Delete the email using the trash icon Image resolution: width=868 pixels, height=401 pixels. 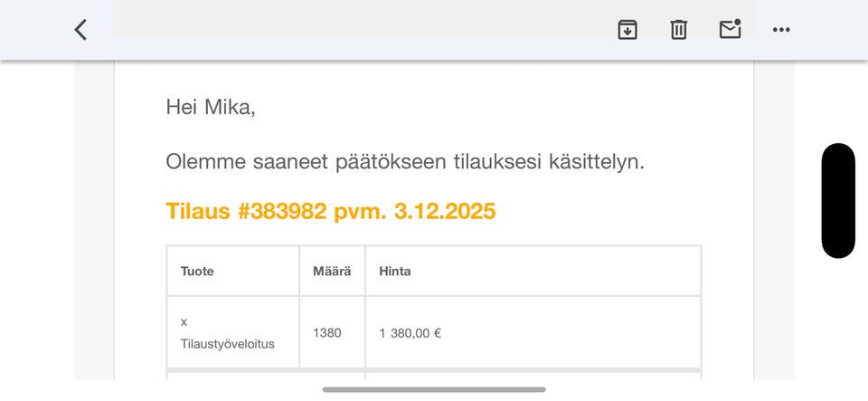coord(679,30)
